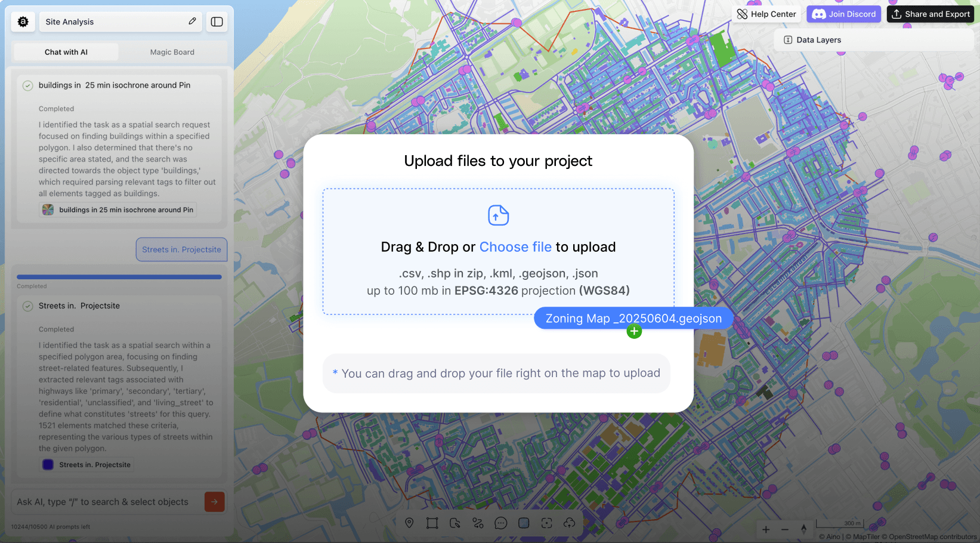Edit the project name with the pencil icon
The width and height of the screenshot is (980, 543).
tap(192, 21)
